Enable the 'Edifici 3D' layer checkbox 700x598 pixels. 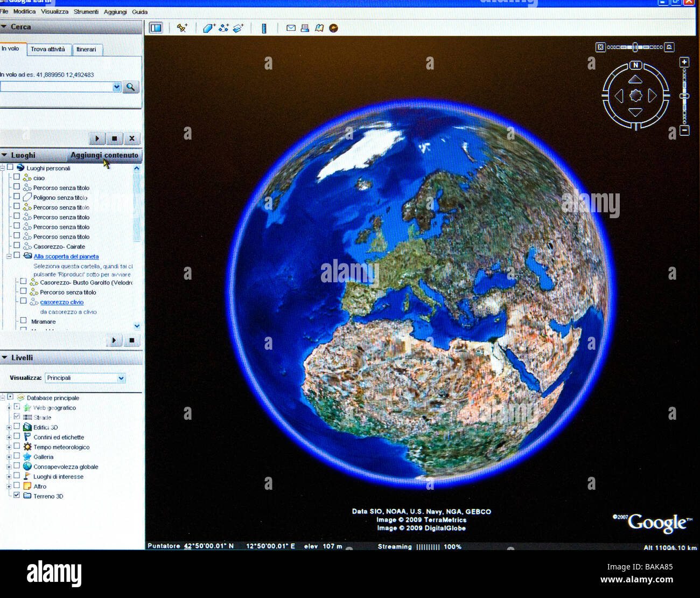(17, 426)
